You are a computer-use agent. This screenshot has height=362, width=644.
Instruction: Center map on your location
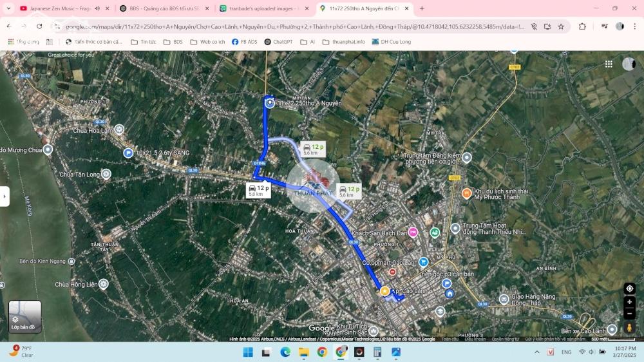tap(629, 289)
